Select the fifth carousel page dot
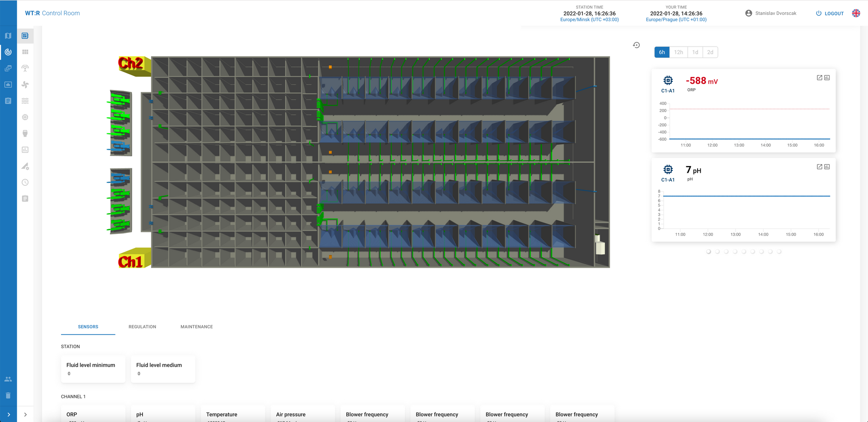868x422 pixels. [x=744, y=251]
